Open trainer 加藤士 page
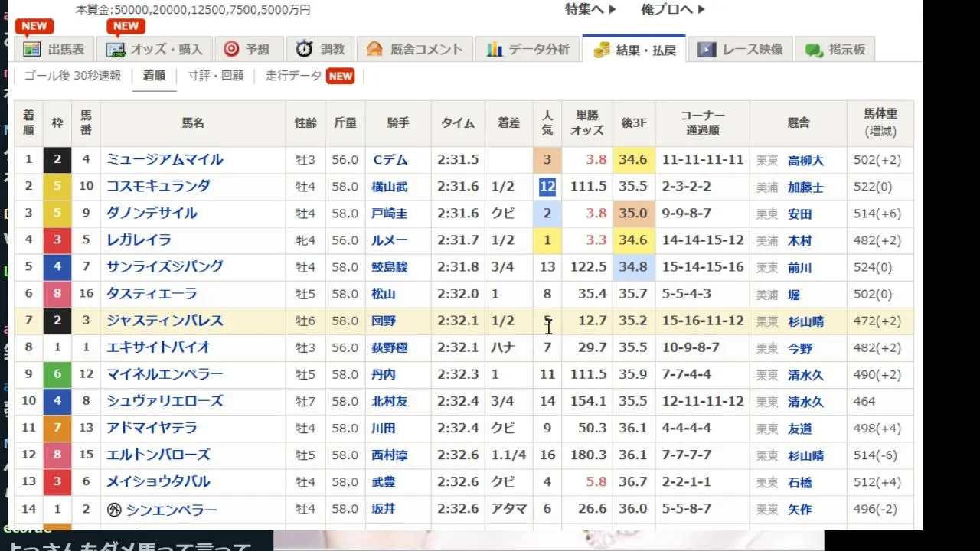This screenshot has width=980, height=551. (x=805, y=187)
